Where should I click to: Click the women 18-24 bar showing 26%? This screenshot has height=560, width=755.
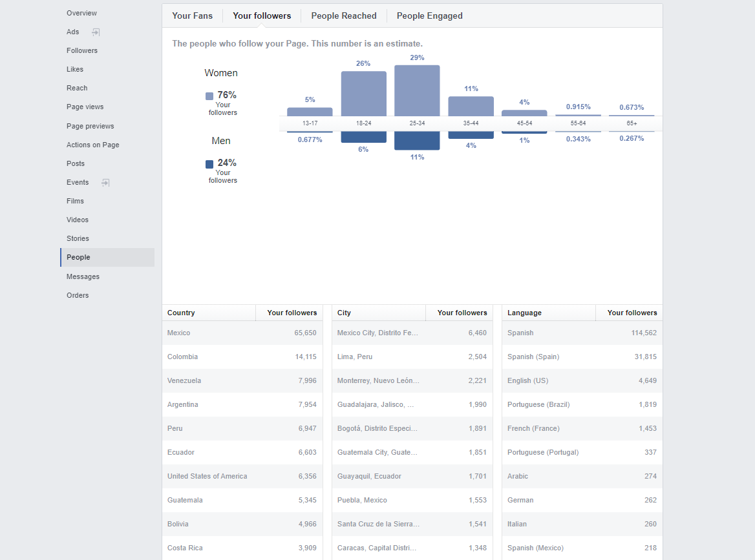point(363,93)
